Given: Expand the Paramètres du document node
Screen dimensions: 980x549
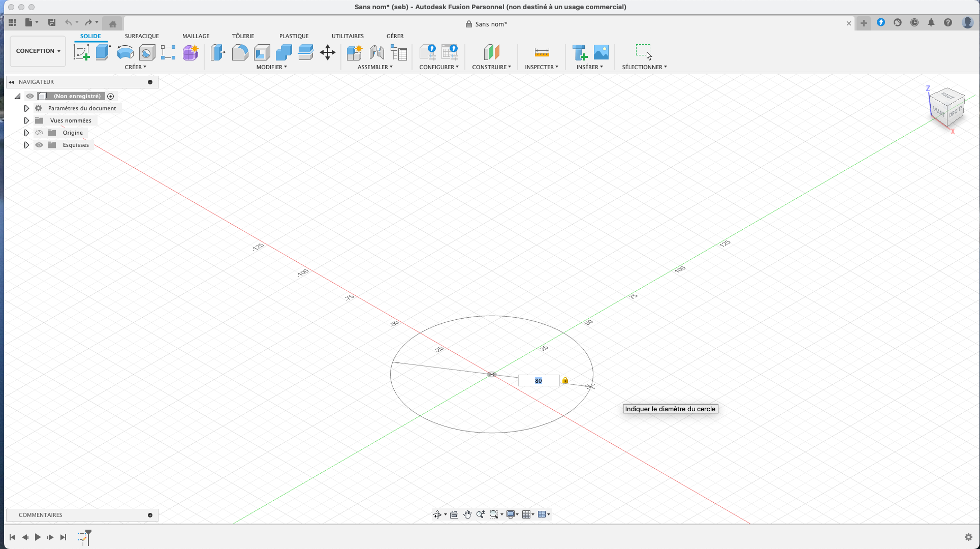Looking at the screenshot, I should (x=26, y=108).
